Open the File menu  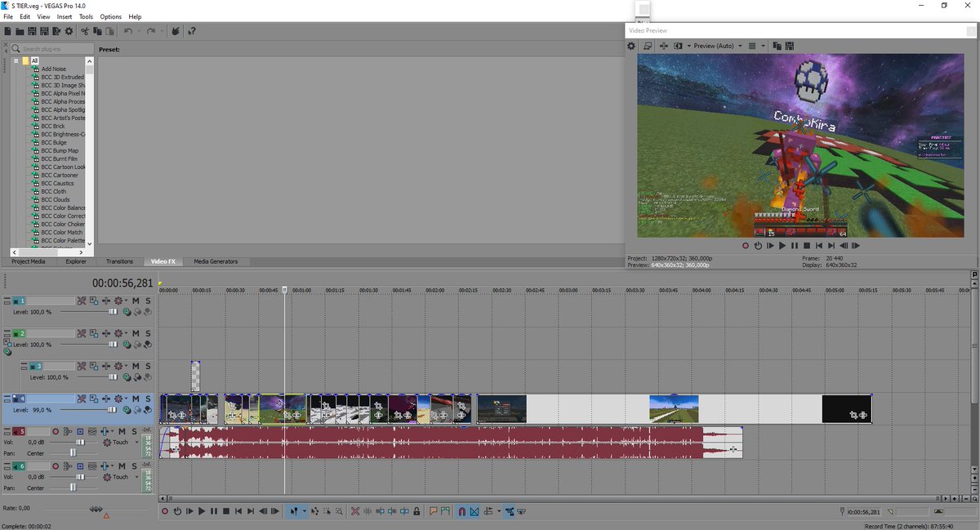click(8, 16)
